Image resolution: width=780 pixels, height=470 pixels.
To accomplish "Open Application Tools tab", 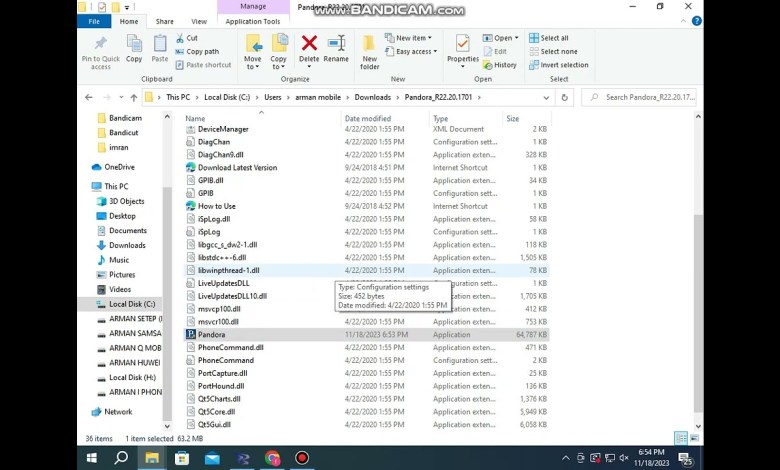I will pos(253,21).
